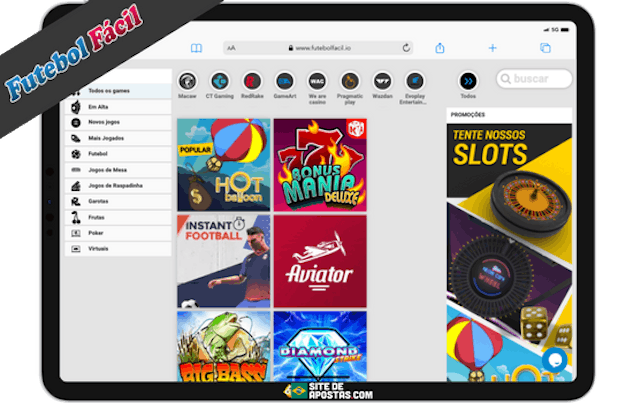The image size is (633, 403).
Task: Open Frutas category
Action: click(x=118, y=217)
